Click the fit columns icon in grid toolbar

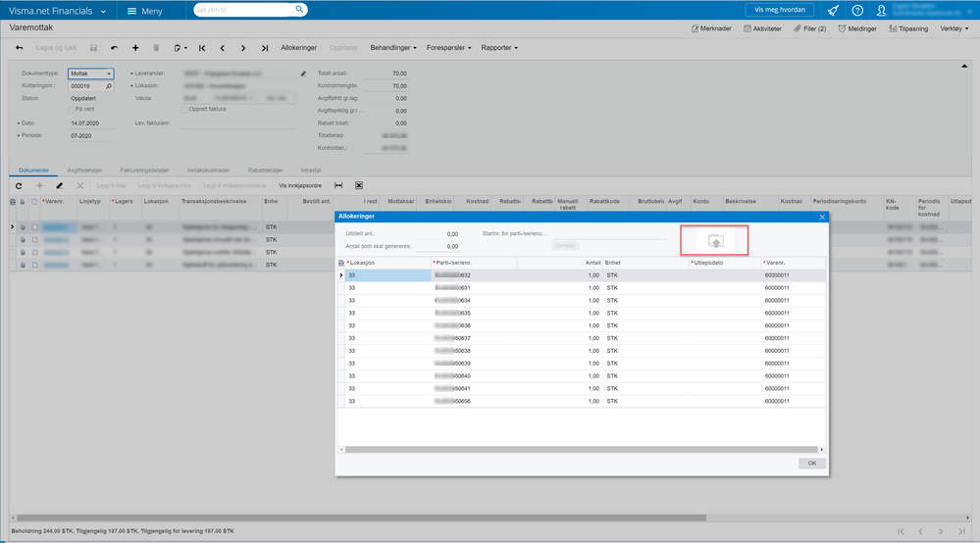coord(338,185)
